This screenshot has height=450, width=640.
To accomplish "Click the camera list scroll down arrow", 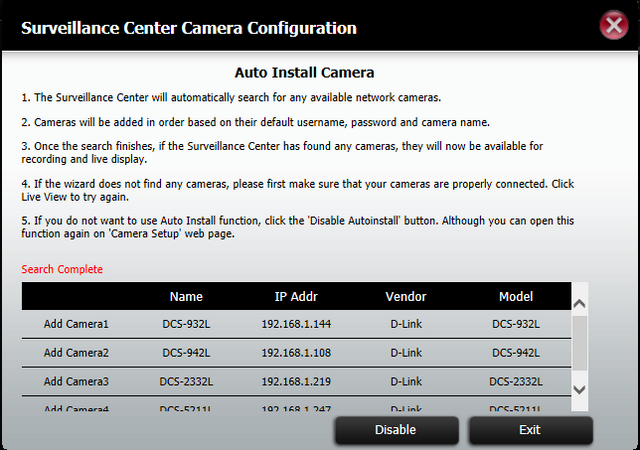I will coord(580,389).
